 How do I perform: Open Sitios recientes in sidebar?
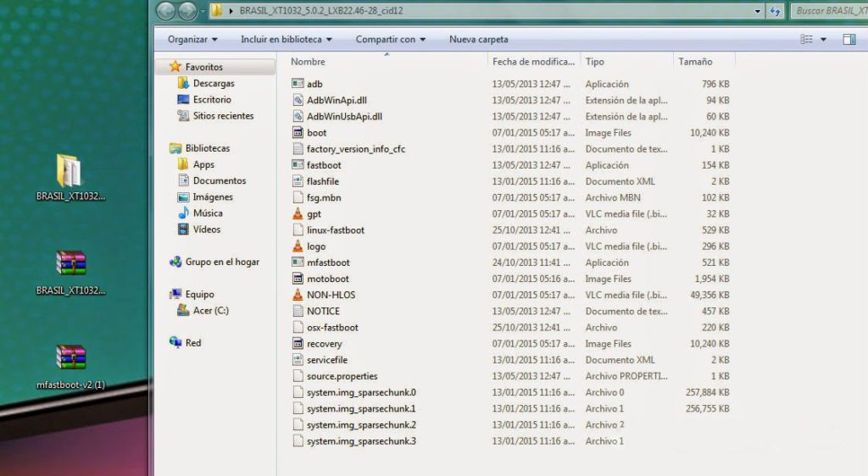tap(223, 115)
